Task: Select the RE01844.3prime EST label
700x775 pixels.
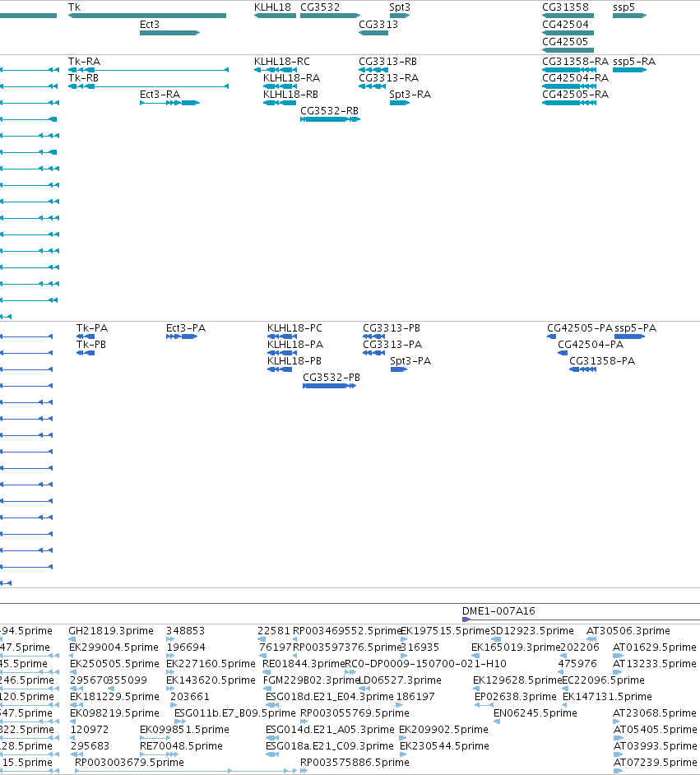Action: click(304, 664)
